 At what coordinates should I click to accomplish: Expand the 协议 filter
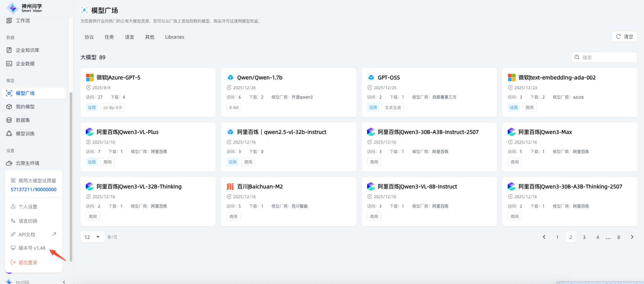[x=89, y=37]
